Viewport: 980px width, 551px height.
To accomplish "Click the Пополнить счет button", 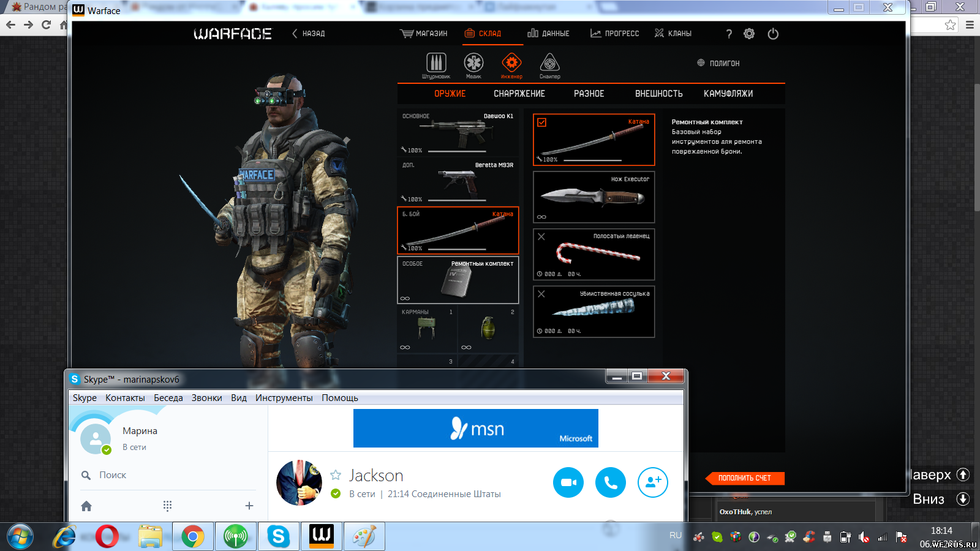I will pyautogui.click(x=744, y=478).
